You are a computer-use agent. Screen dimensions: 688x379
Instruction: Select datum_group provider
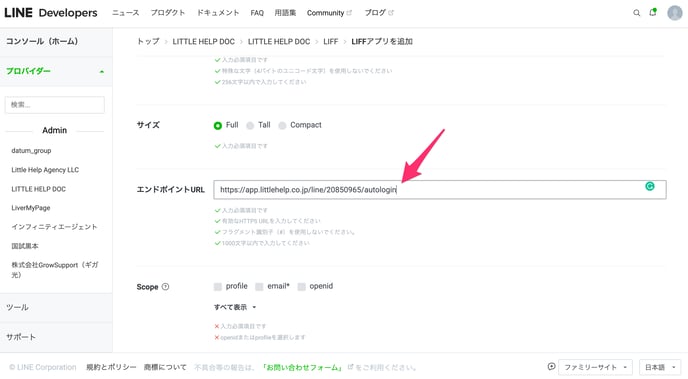point(31,150)
